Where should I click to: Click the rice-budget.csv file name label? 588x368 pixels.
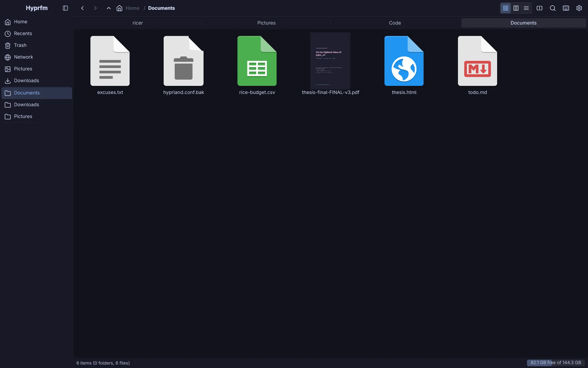257,92
